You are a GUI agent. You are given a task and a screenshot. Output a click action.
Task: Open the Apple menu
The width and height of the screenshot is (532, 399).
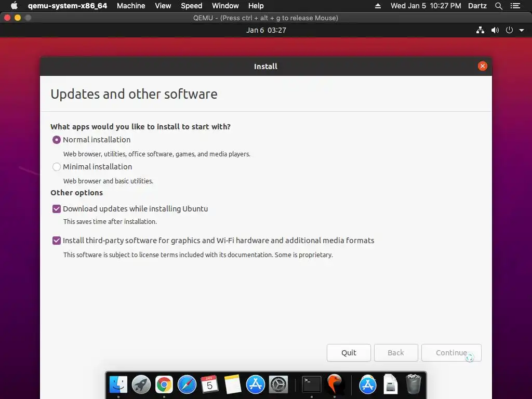point(14,6)
